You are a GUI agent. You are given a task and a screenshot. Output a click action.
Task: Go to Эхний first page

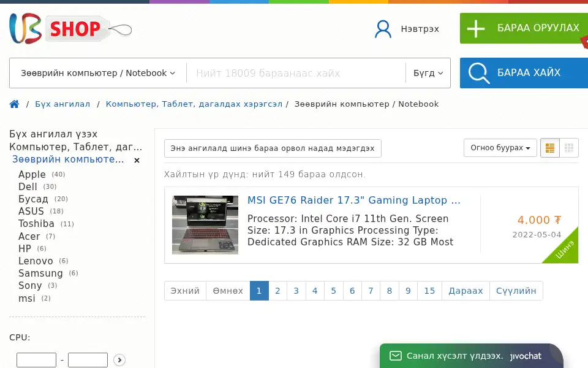(185, 291)
